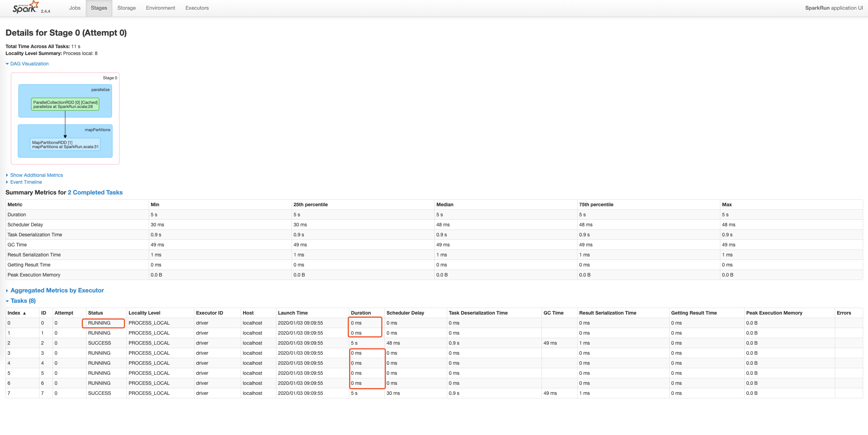This screenshot has width=868, height=435.
Task: Collapse the DAG Visualization section
Action: tap(29, 64)
